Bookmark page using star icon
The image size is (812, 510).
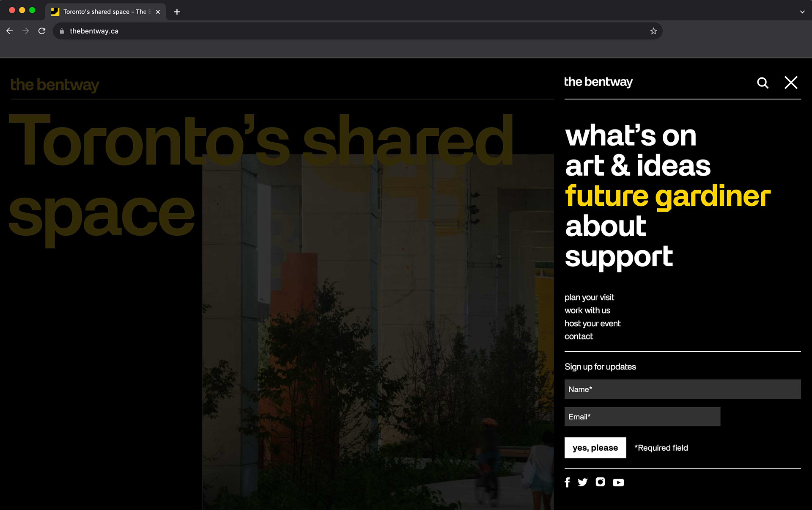653,31
